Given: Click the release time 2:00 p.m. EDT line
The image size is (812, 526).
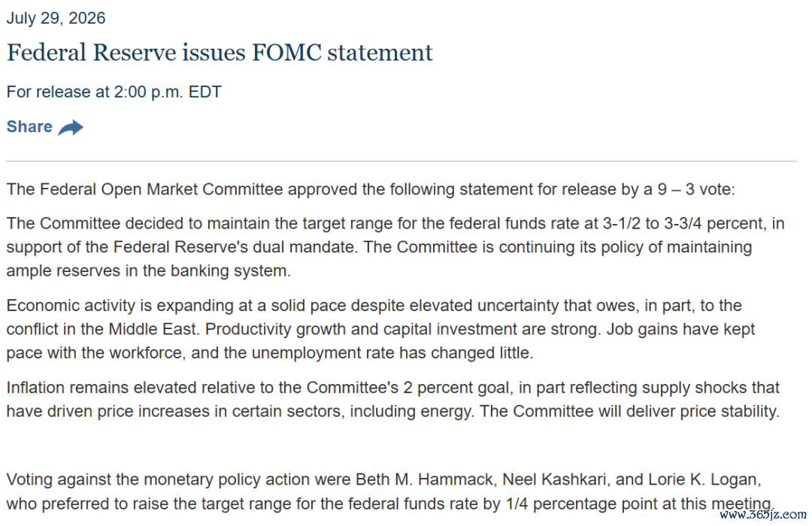Looking at the screenshot, I should [x=114, y=92].
